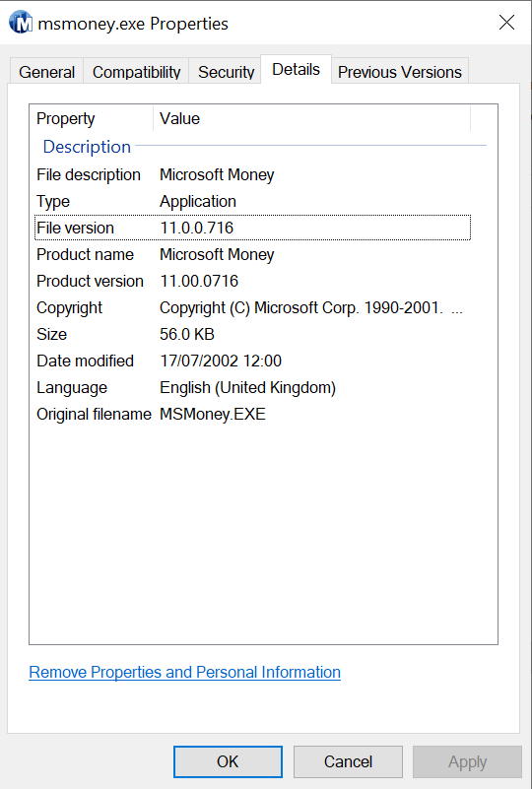Viewport: 532px width, 789px height.
Task: Click the 11.0.0.716 file version value
Action: pyautogui.click(x=197, y=228)
